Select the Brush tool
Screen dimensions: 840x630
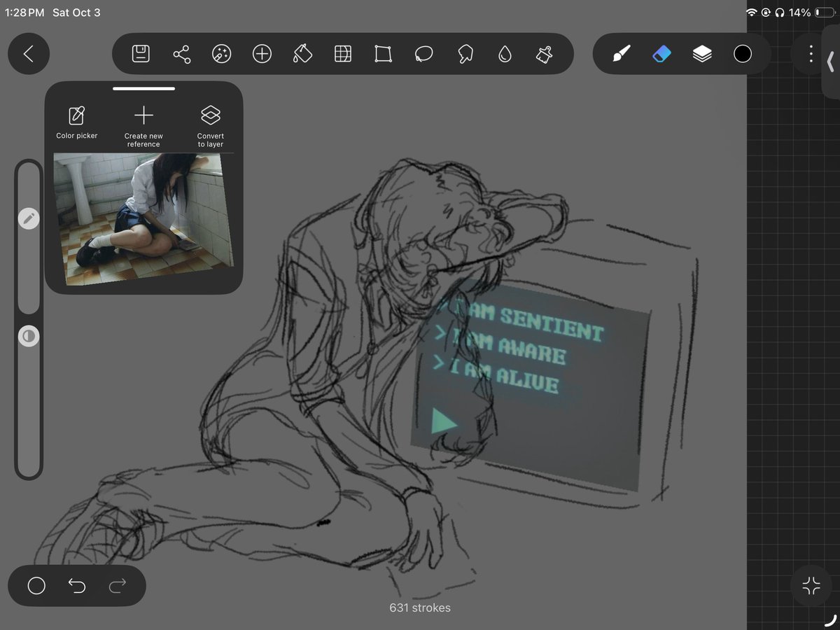(x=622, y=54)
